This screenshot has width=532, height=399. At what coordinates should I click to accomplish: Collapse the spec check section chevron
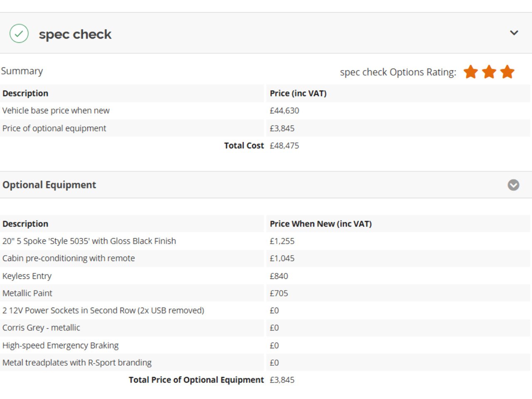(514, 33)
